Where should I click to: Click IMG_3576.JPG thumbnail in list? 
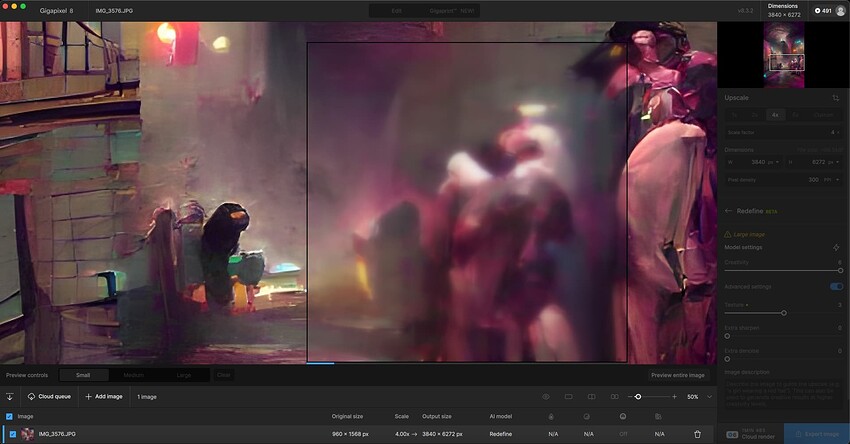[27, 434]
